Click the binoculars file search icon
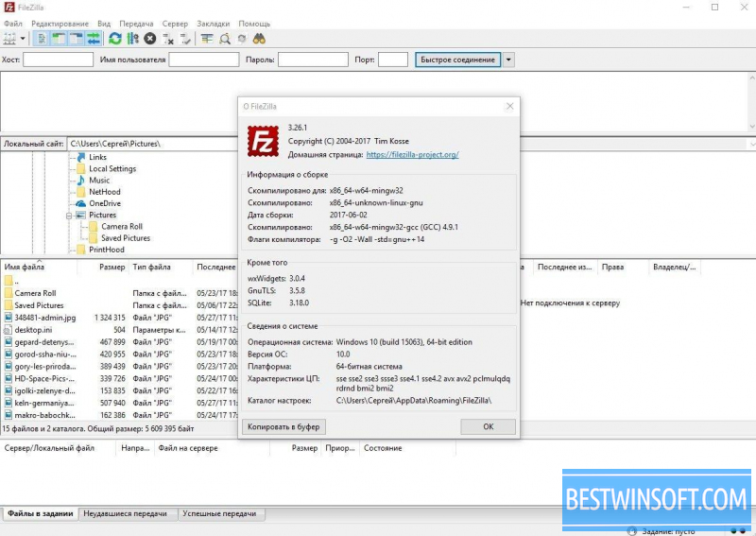 (x=259, y=39)
